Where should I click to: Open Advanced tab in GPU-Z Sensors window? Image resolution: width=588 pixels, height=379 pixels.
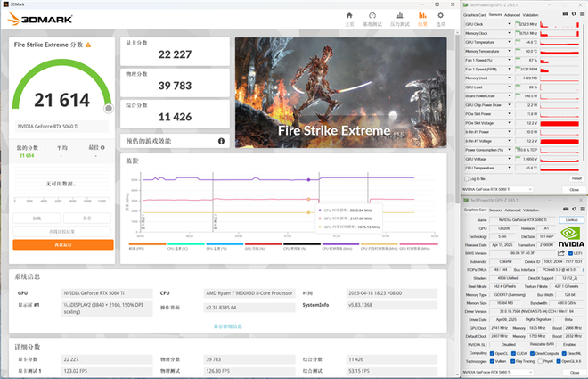coord(512,15)
